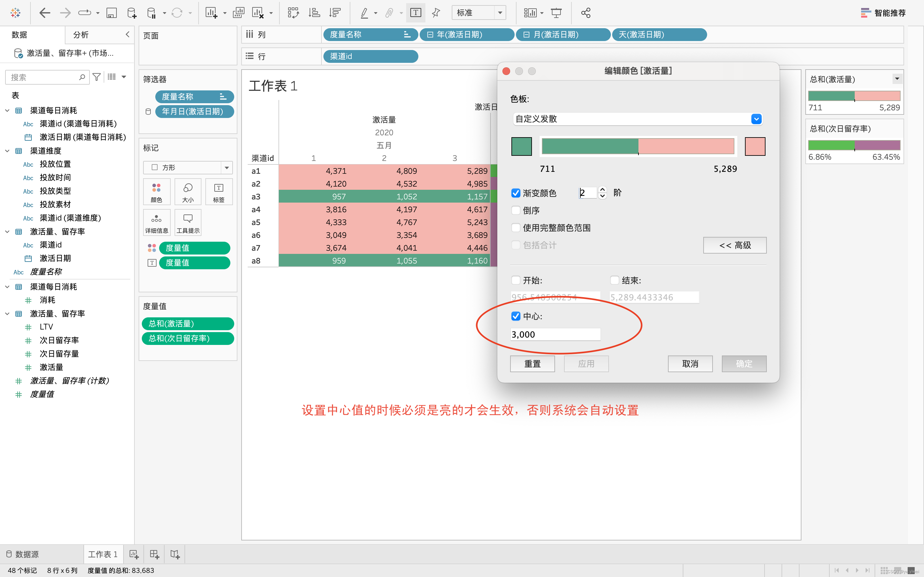
Task: Open the 颜色 marks card
Action: coord(157,192)
